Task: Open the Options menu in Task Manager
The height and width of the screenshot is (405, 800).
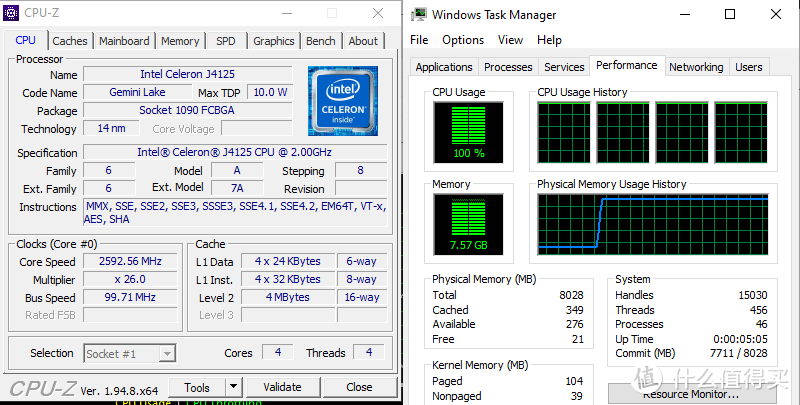Action: 463,40
